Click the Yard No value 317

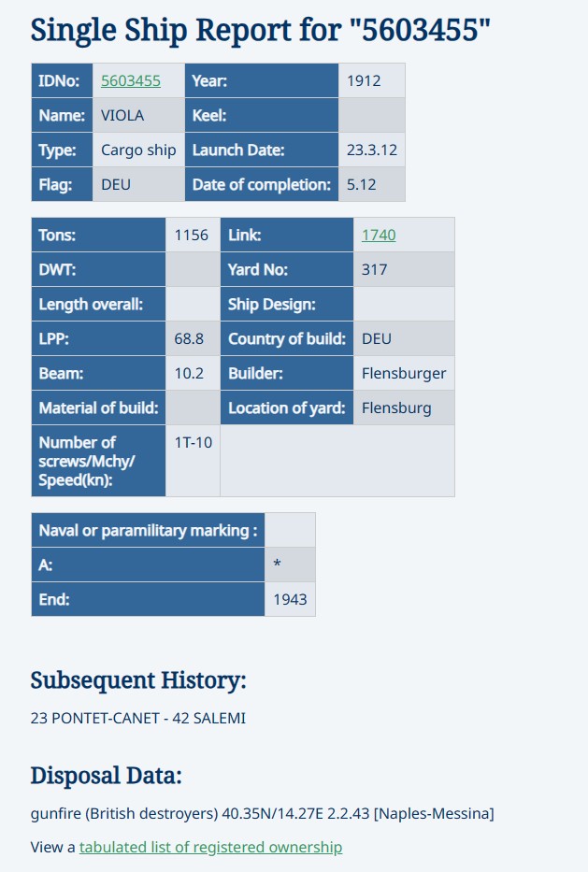375,270
